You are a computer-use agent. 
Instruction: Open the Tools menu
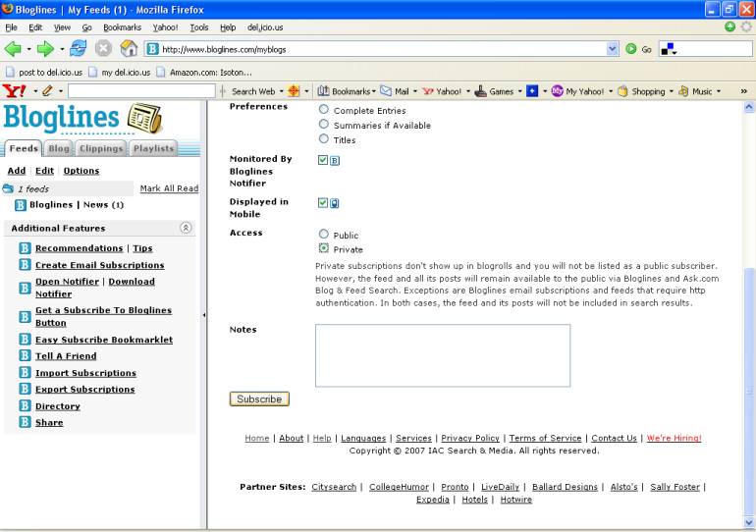point(199,27)
